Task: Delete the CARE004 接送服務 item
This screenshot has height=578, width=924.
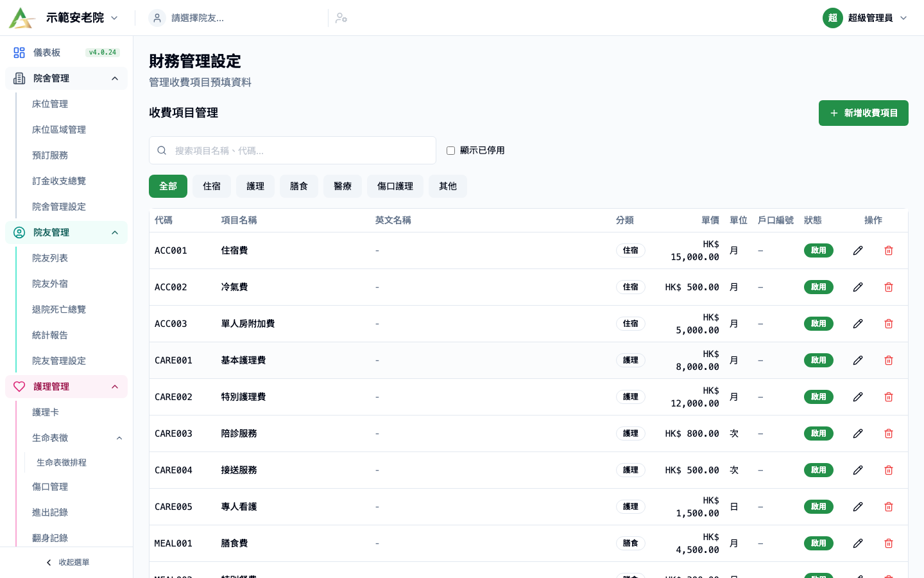Action: [889, 470]
